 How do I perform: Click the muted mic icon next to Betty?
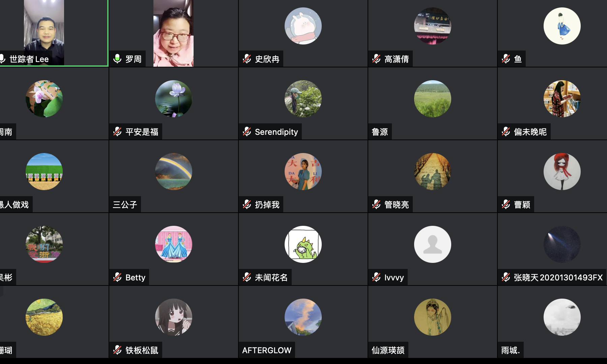click(117, 277)
